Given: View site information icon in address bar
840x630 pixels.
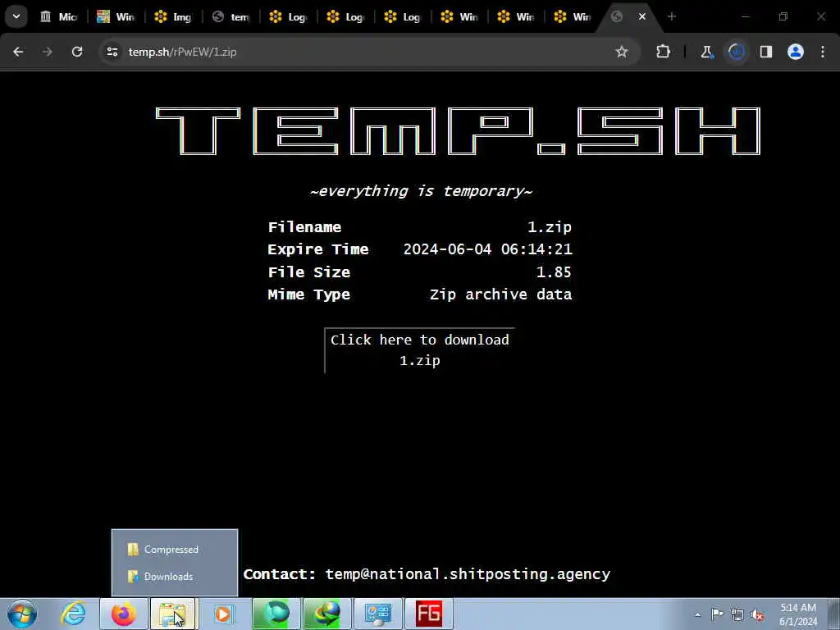Looking at the screenshot, I should (112, 52).
